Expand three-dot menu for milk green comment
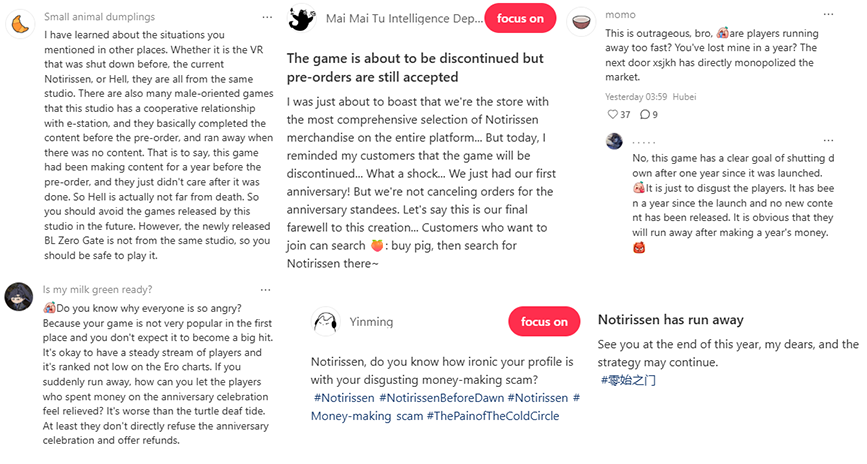The height and width of the screenshot is (464, 867). [266, 290]
